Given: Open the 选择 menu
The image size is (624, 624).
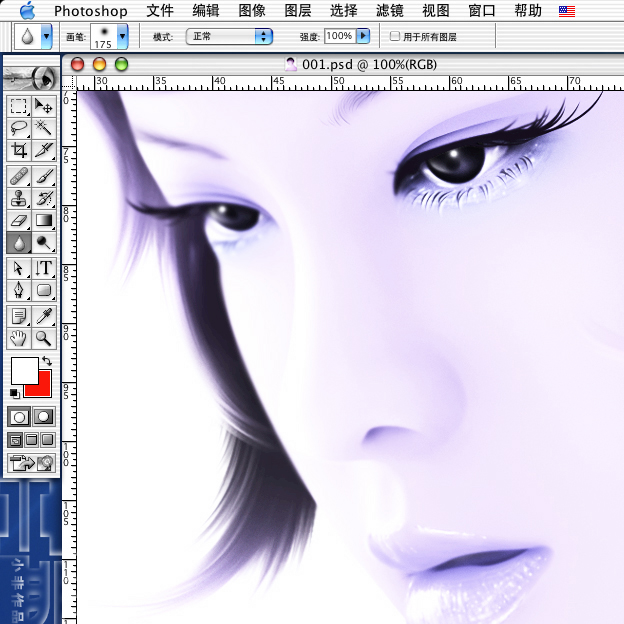Looking at the screenshot, I should pyautogui.click(x=344, y=11).
